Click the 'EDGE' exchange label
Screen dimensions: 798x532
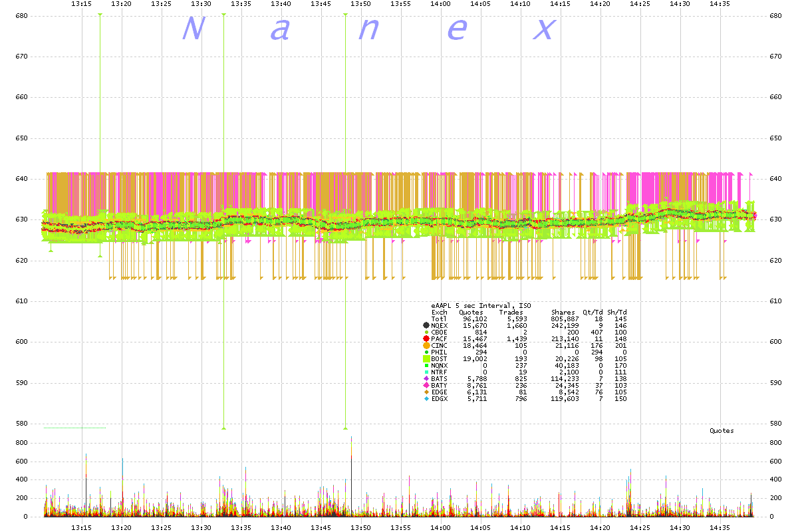(x=440, y=392)
